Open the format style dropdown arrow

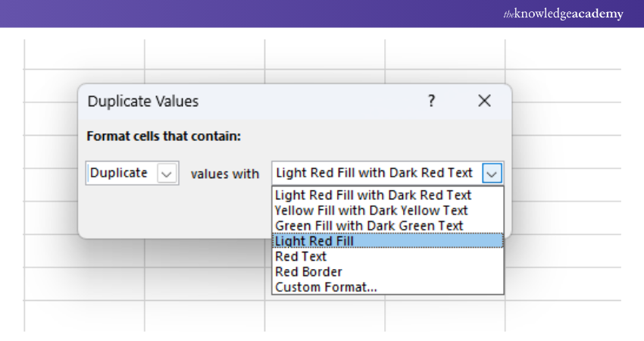click(x=492, y=174)
